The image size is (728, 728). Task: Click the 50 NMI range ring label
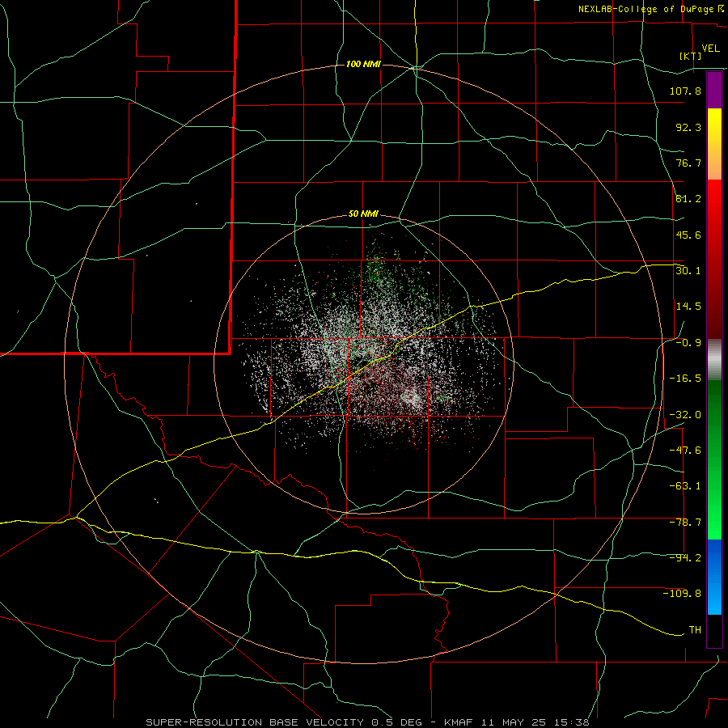pos(363,214)
